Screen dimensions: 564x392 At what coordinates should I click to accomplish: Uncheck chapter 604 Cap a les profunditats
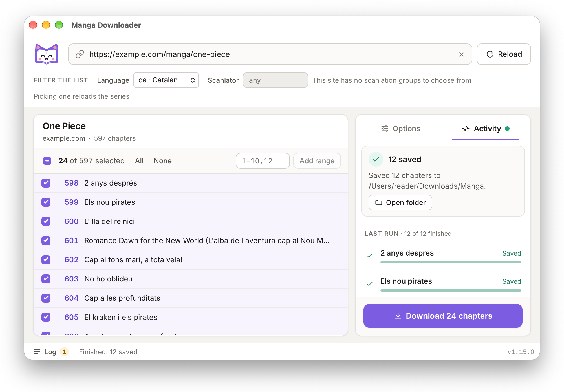point(46,298)
